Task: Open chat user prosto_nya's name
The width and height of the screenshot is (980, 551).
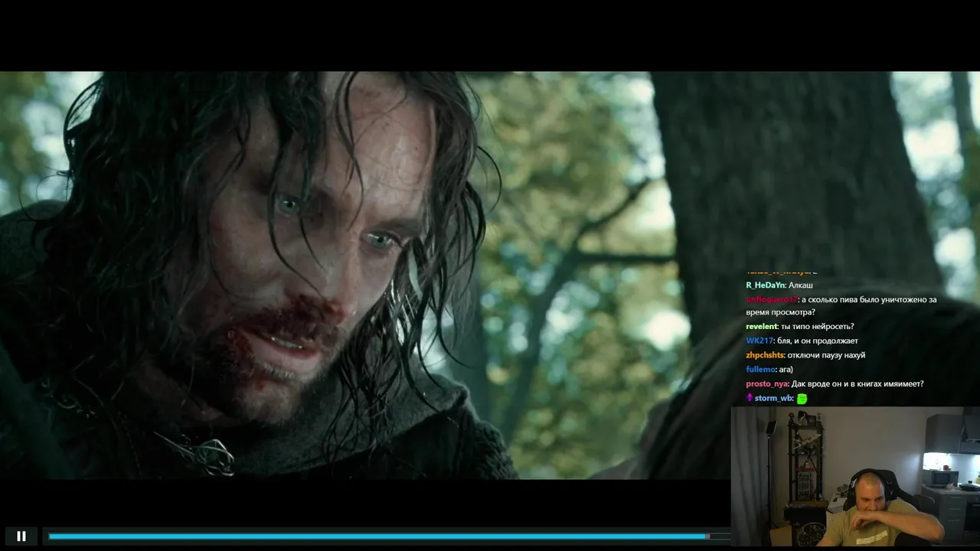Action: tap(767, 384)
